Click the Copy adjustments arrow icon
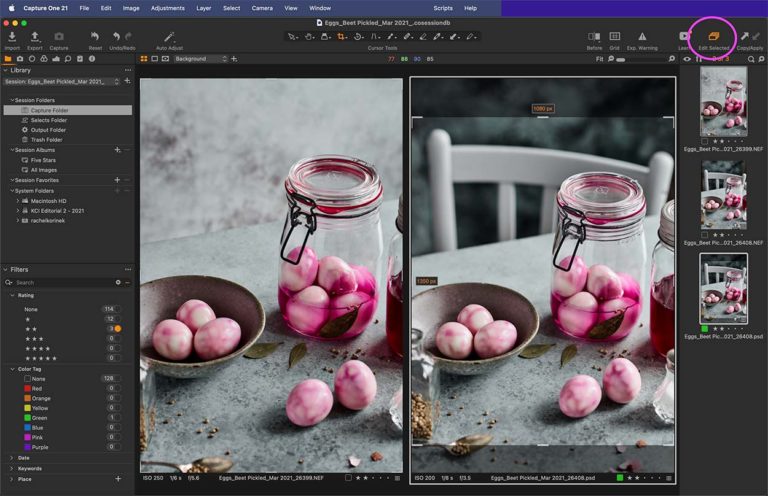Image resolution: width=768 pixels, height=496 pixels. pyautogui.click(x=744, y=36)
